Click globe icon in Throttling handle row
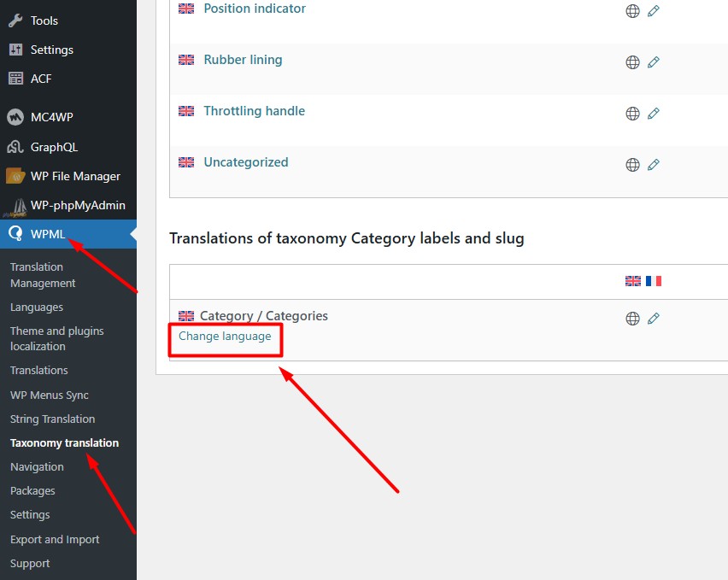 click(x=632, y=114)
